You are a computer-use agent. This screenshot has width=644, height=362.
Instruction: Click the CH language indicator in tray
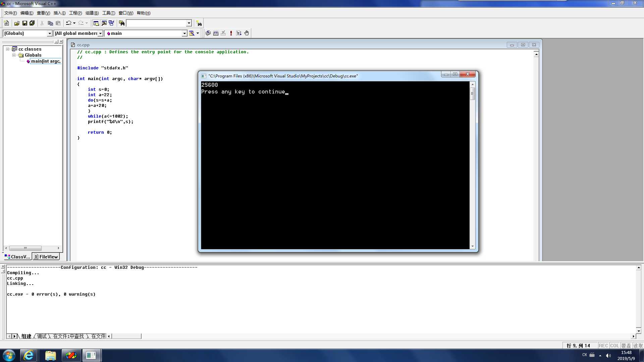tap(585, 355)
